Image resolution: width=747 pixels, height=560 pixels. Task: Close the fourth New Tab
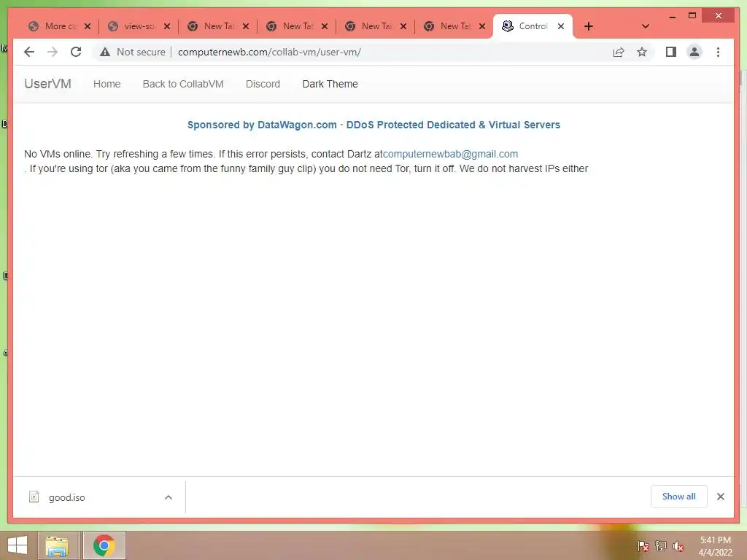click(x=482, y=26)
